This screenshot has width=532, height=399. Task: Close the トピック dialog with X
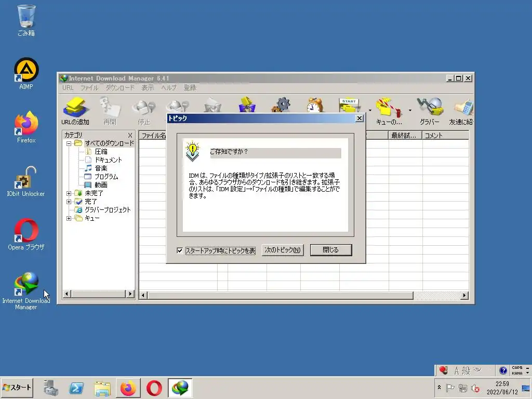click(x=360, y=118)
